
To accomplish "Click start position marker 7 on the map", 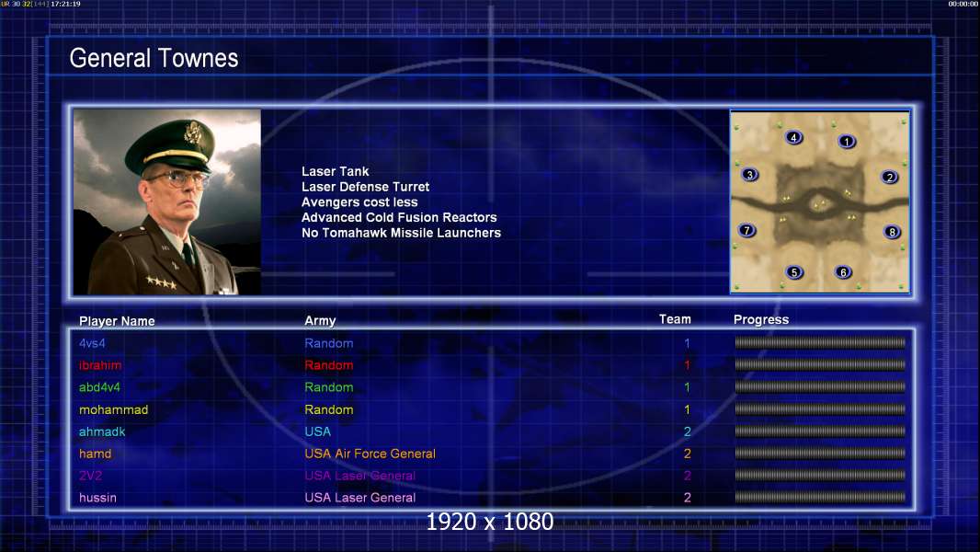I will click(746, 230).
